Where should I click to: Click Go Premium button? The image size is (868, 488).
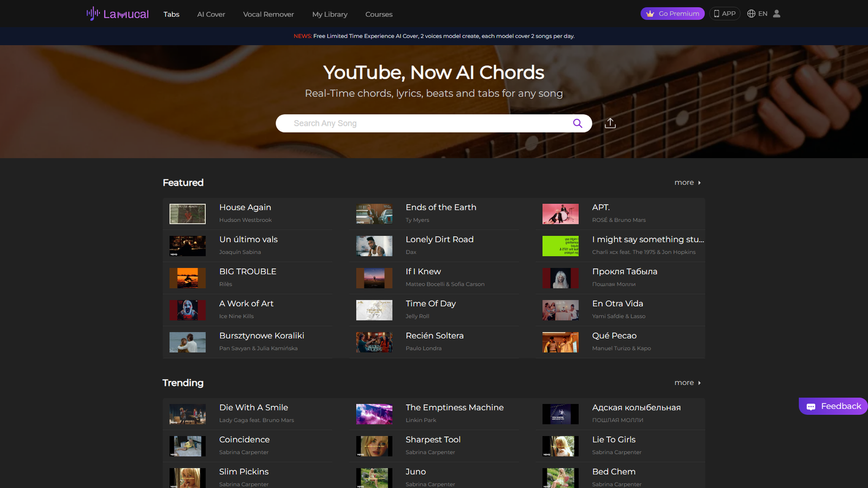point(673,14)
